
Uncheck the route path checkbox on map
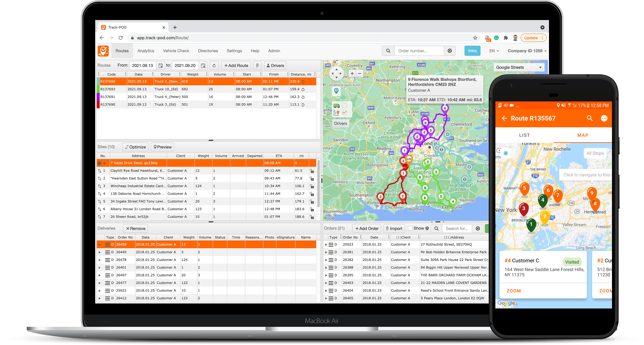pyautogui.click(x=344, y=112)
